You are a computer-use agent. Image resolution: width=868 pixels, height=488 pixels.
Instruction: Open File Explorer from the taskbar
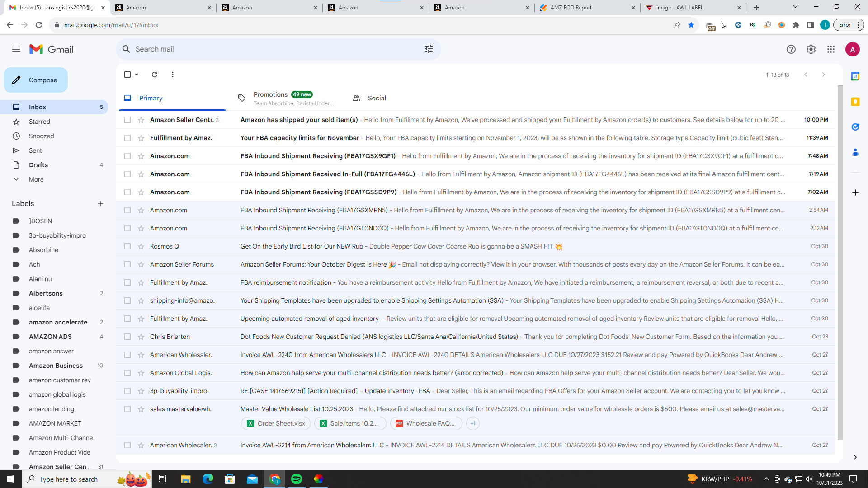(x=186, y=479)
